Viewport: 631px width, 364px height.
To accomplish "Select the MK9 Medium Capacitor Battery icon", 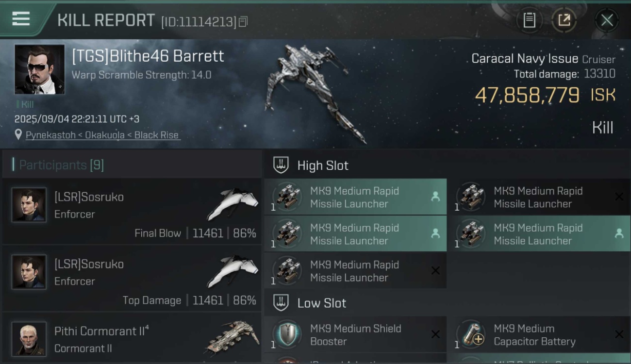I will point(471,334).
